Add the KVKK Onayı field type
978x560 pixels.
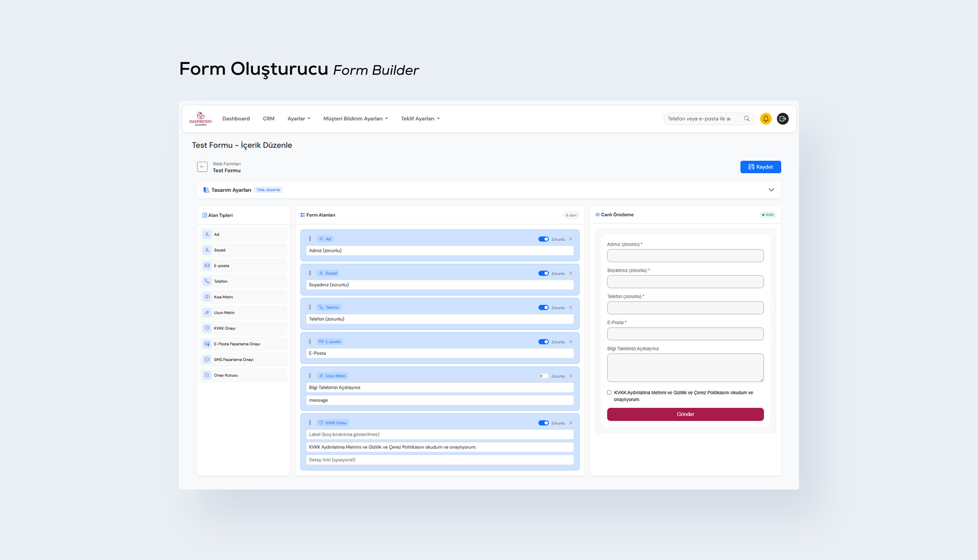[x=243, y=328]
